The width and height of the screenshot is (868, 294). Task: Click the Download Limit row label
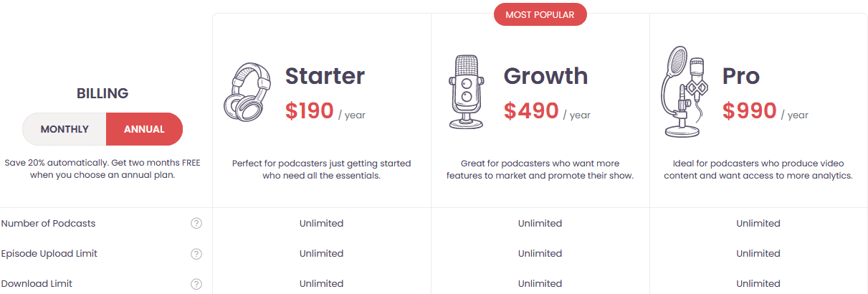(37, 284)
